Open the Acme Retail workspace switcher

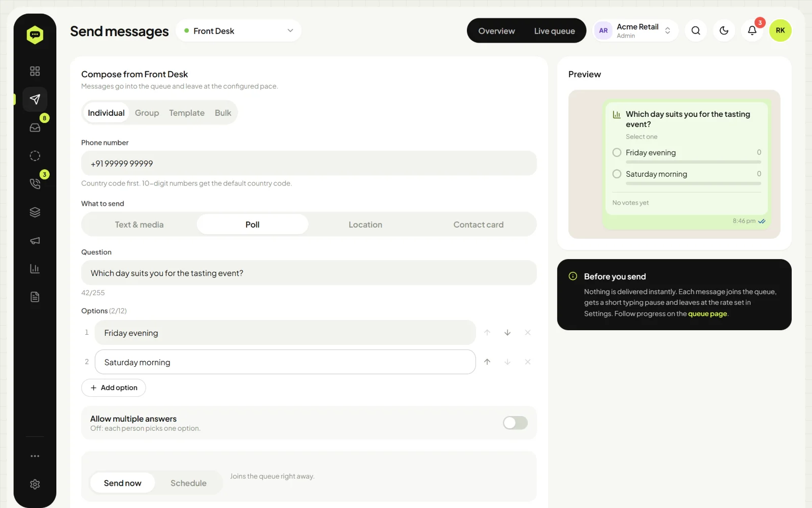[x=636, y=30]
